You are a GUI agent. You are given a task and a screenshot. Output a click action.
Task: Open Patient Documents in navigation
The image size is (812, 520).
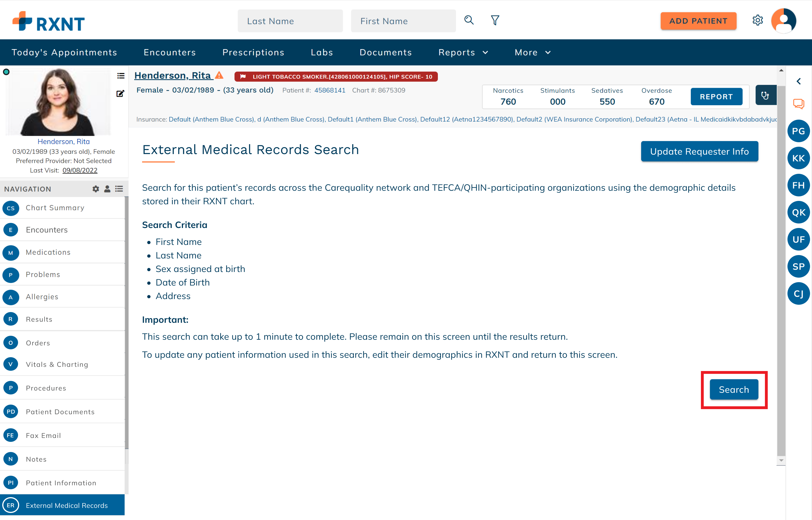click(62, 412)
